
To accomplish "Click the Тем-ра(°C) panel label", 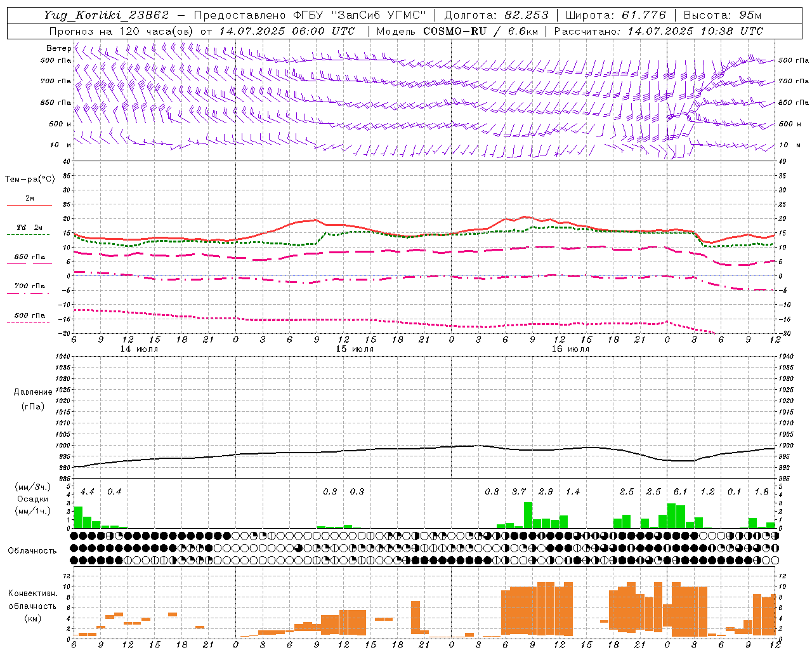I will click(x=30, y=180).
